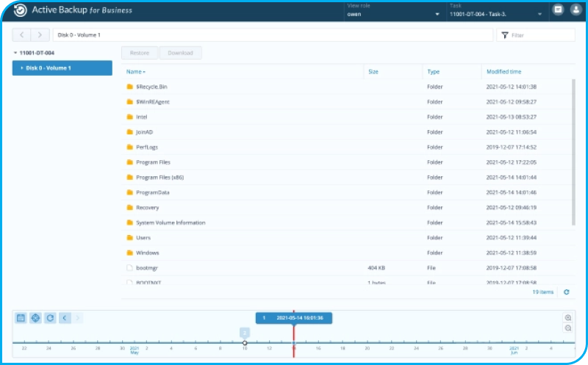Click the Restore button

(x=140, y=53)
